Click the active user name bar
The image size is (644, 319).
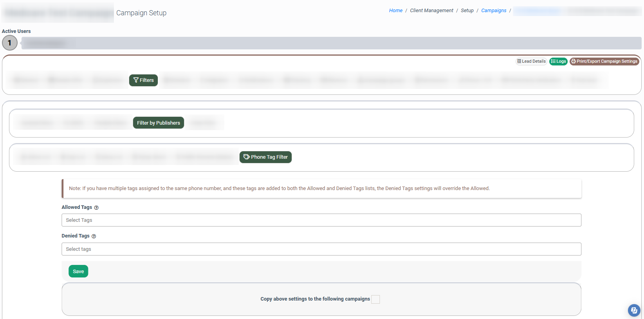[331, 43]
